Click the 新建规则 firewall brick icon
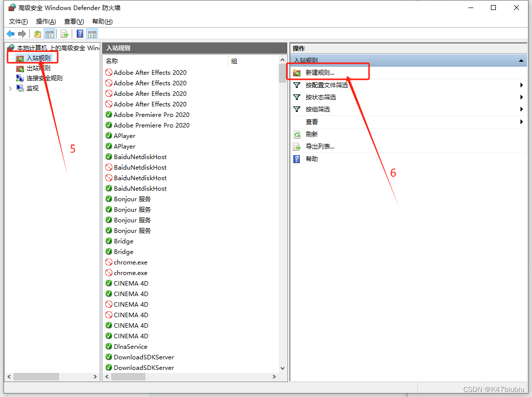Image resolution: width=532 pixels, height=397 pixels. pos(297,72)
